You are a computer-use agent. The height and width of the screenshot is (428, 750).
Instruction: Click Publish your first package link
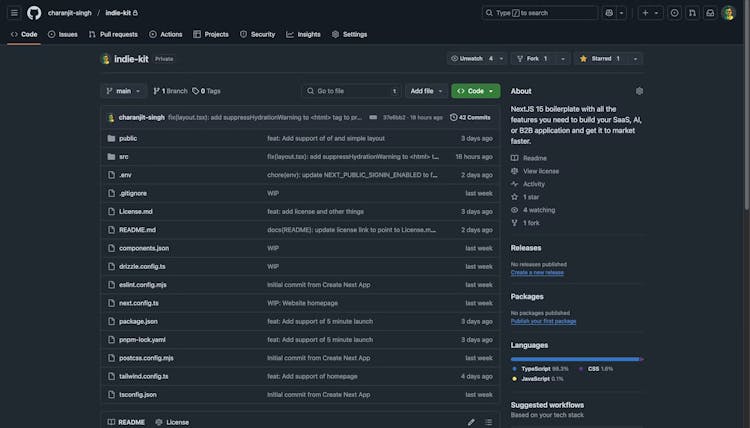[543, 321]
